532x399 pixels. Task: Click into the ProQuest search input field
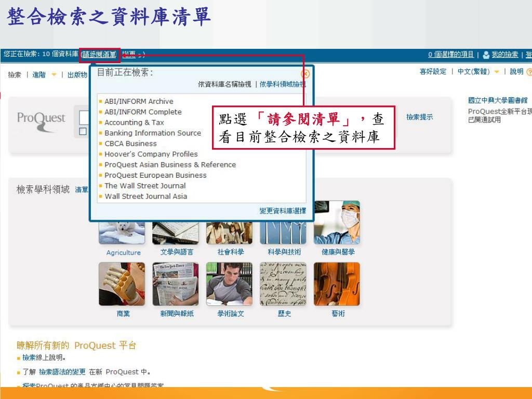tap(84, 118)
